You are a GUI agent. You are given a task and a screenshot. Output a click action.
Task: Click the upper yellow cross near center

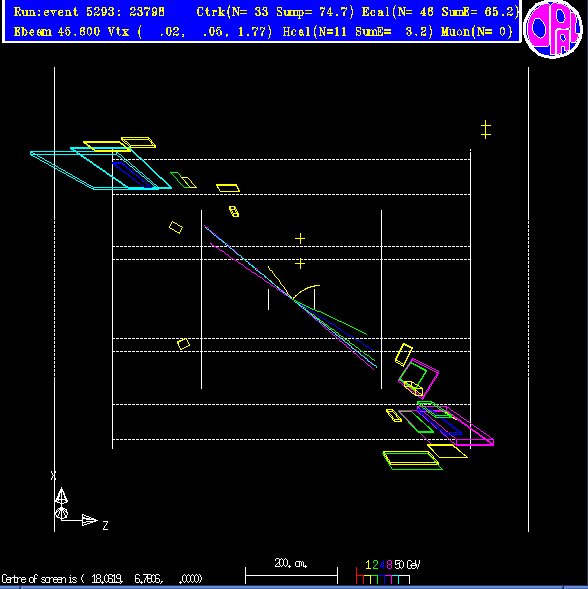coord(300,239)
